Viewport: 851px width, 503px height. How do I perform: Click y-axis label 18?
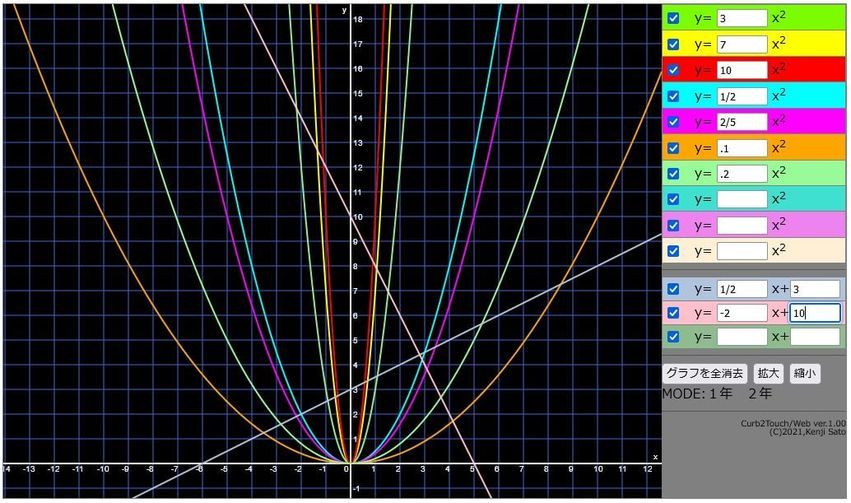point(358,20)
